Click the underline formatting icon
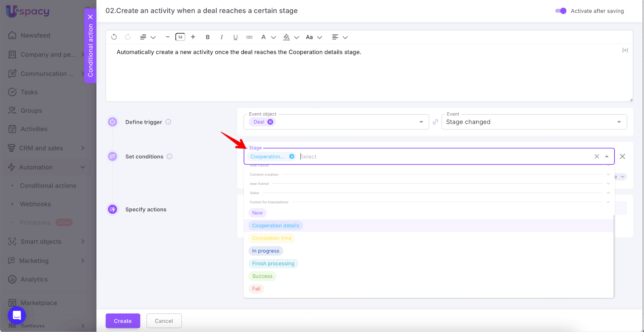 [x=235, y=37]
